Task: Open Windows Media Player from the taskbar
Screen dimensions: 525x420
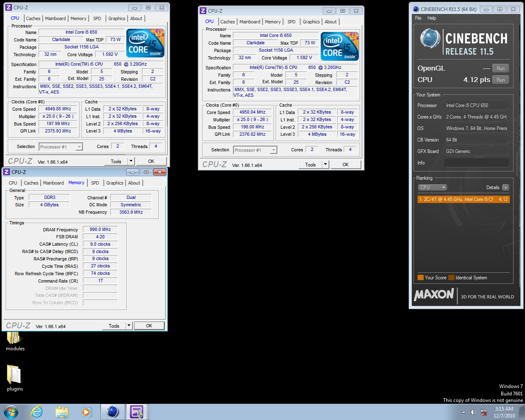Action: tap(87, 412)
